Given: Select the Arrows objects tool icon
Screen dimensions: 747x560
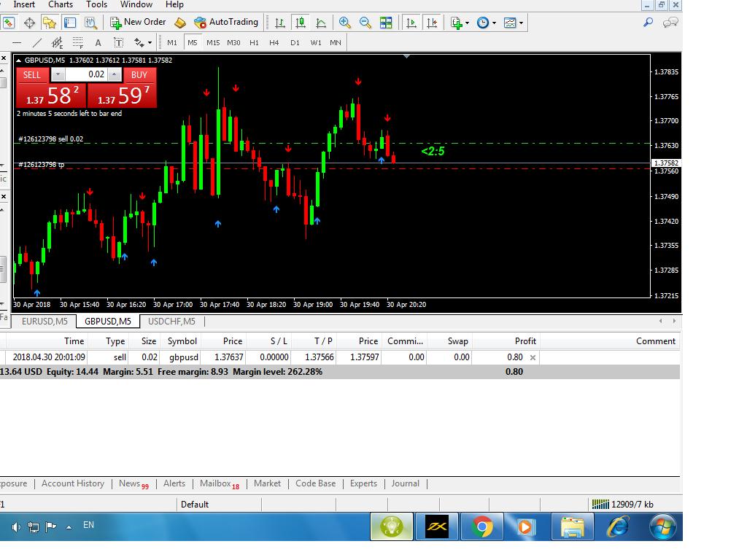Looking at the screenshot, I should pyautogui.click(x=139, y=43).
